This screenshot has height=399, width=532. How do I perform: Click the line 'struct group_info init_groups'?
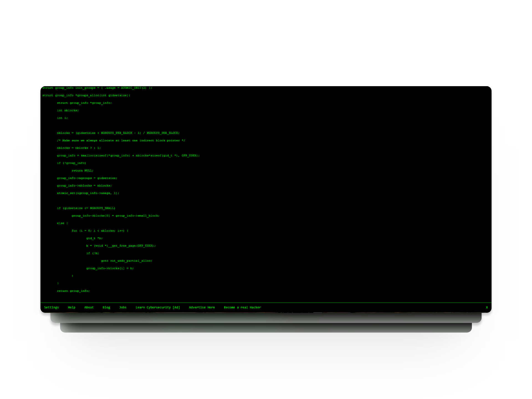97,88
